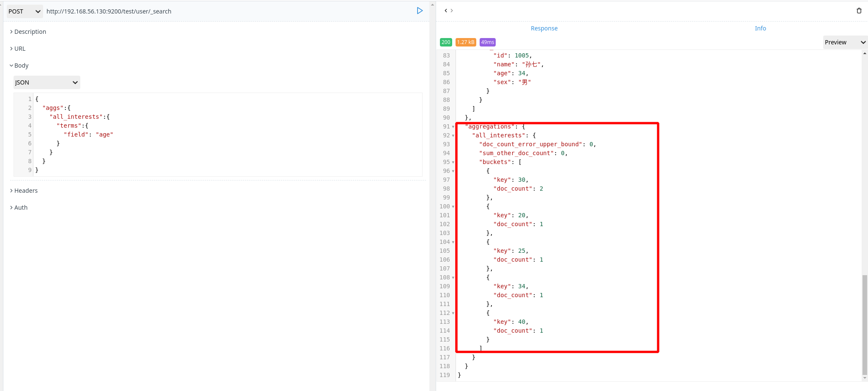
Task: Collapse the buckets array at line 95
Action: point(453,162)
